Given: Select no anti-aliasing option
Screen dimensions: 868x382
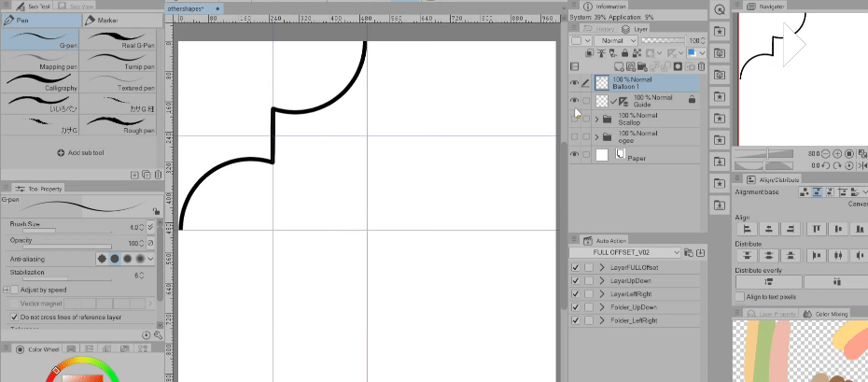Looking at the screenshot, I should pos(102,259).
